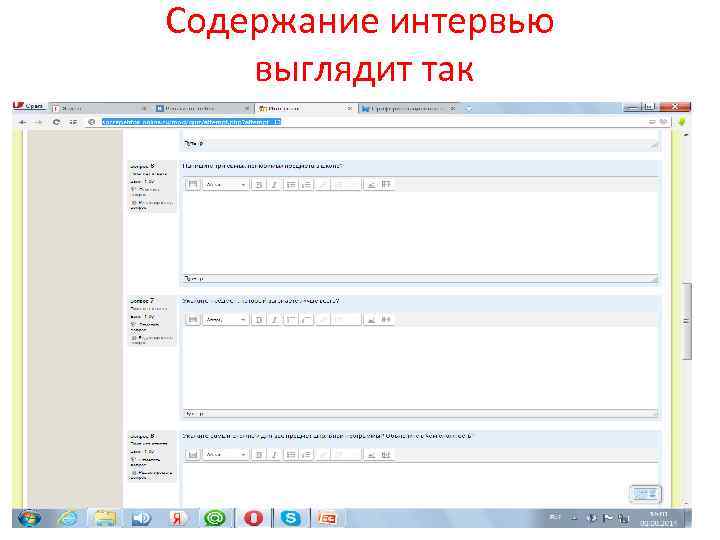Select the active third browser tab

pyautogui.click(x=305, y=108)
